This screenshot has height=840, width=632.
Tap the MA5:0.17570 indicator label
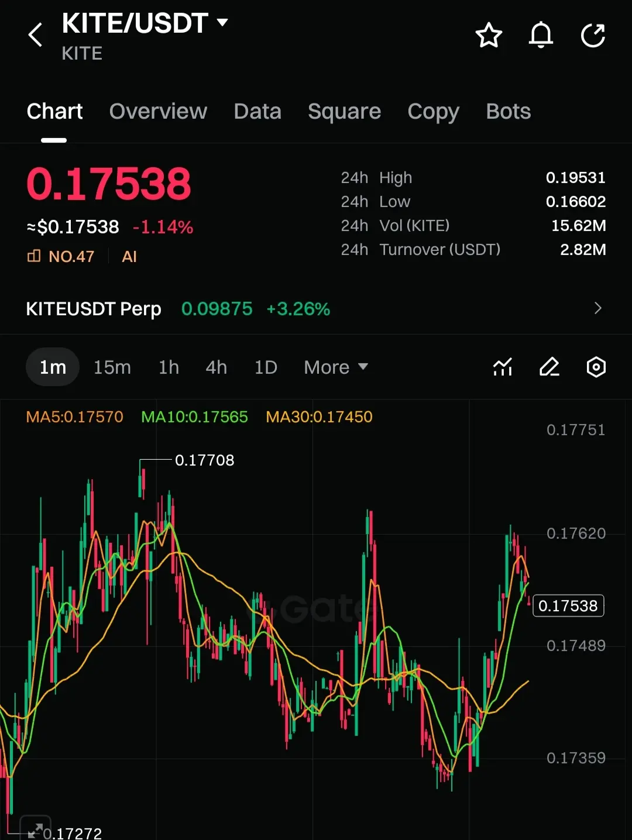tap(75, 416)
